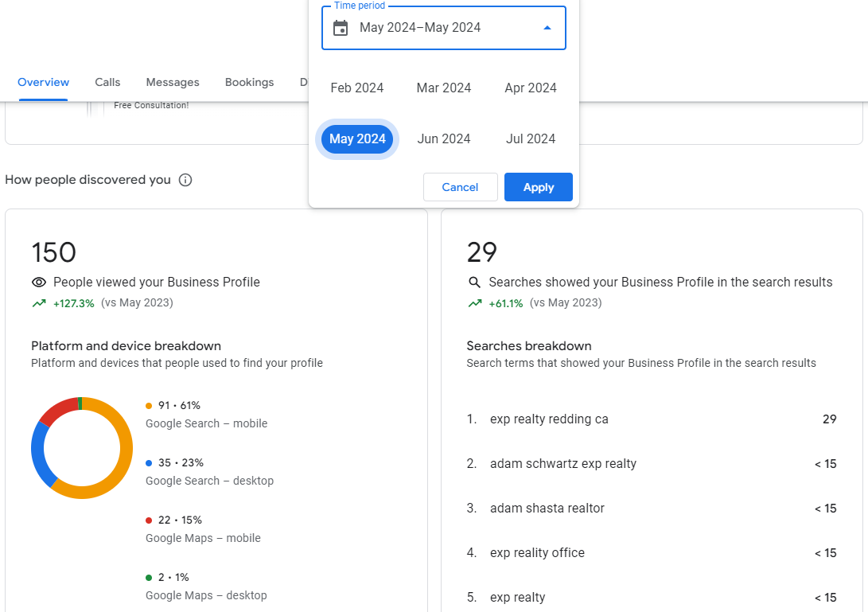The image size is (868, 612).
Task: Click 'Google Search – desktop' legend label
Action: tap(210, 481)
